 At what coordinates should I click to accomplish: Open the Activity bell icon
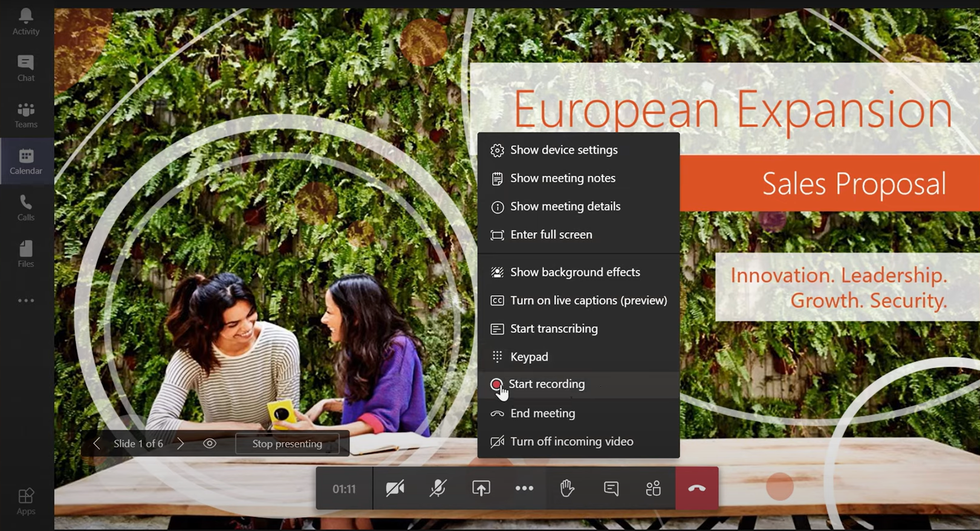pos(26,21)
